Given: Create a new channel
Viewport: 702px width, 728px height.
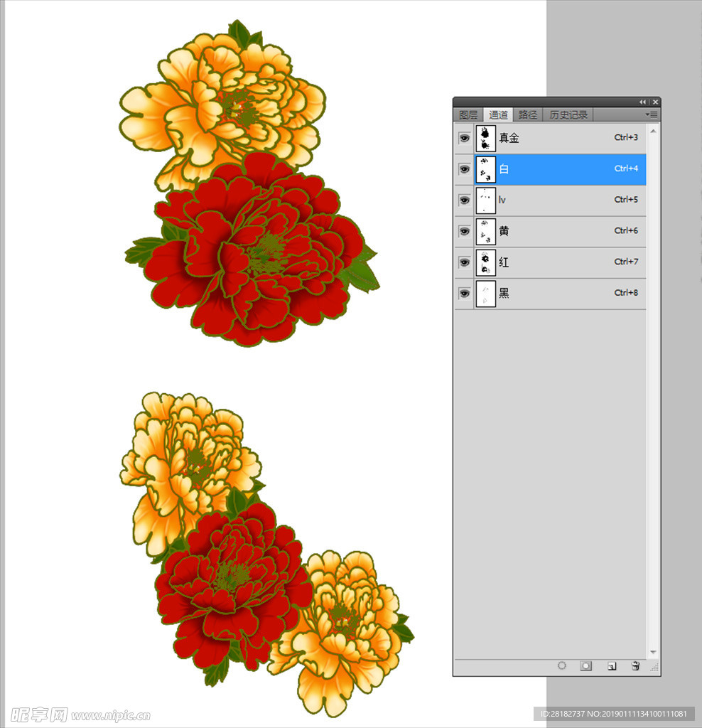Looking at the screenshot, I should tap(611, 666).
